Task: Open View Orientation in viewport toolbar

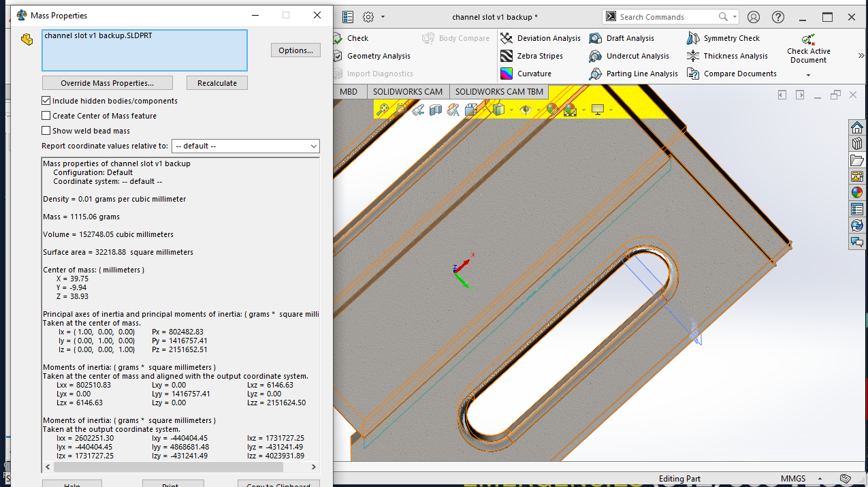Action: coord(471,109)
